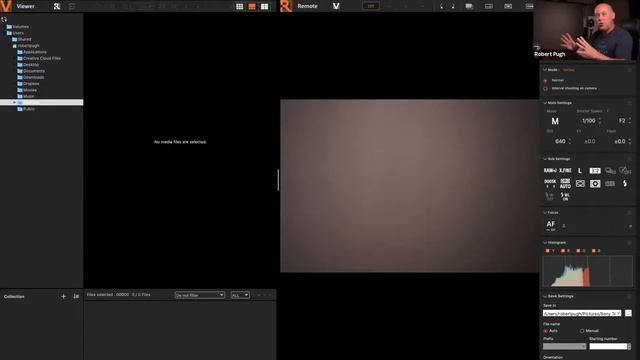Screen dimensions: 640x360
Task: Switch to thumbnail grid view in Viewer
Action: pos(240,7)
